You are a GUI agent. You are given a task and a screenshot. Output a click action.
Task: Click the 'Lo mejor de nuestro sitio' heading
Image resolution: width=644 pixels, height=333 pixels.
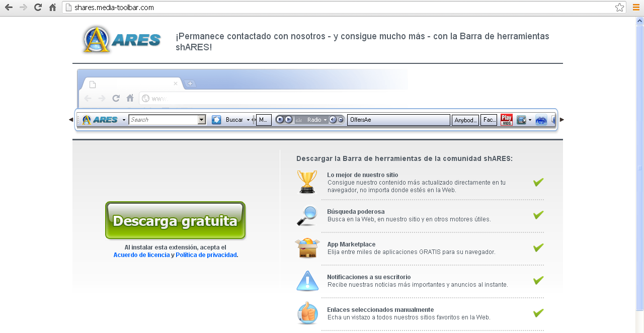pyautogui.click(x=362, y=175)
